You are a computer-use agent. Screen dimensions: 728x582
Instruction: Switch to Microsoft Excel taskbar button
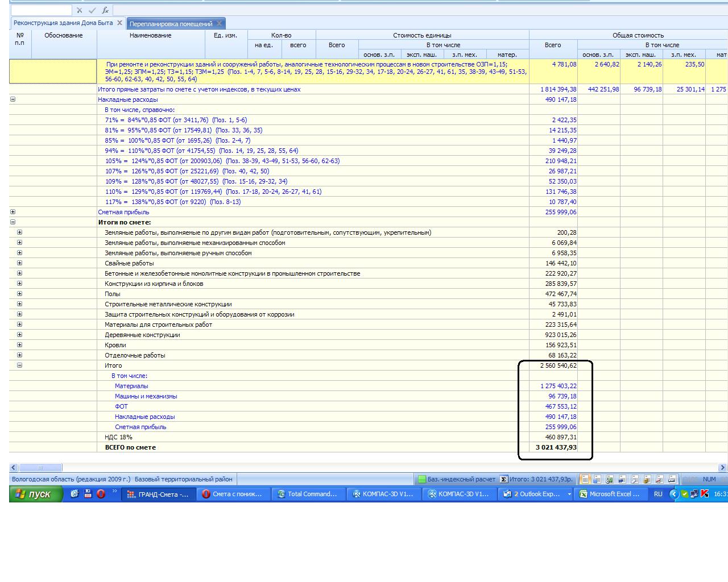(x=611, y=494)
